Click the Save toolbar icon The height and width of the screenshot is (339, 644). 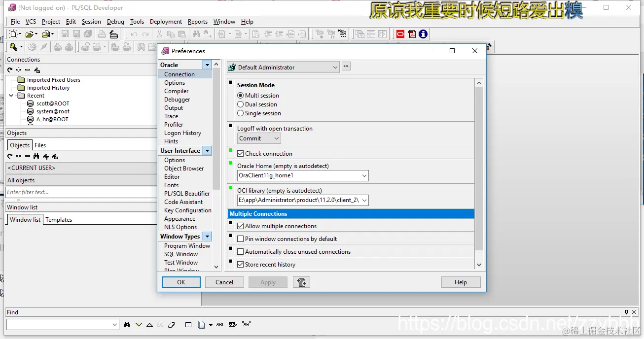coord(65,34)
